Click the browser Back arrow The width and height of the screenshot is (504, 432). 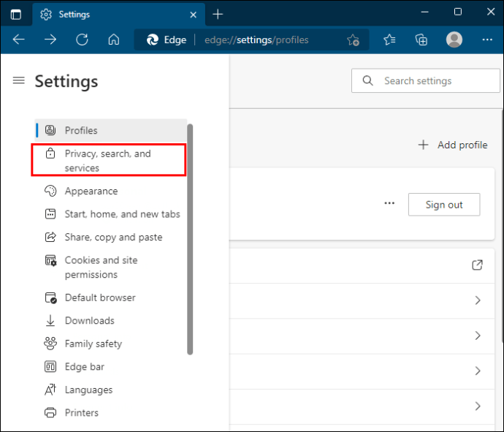[19, 40]
